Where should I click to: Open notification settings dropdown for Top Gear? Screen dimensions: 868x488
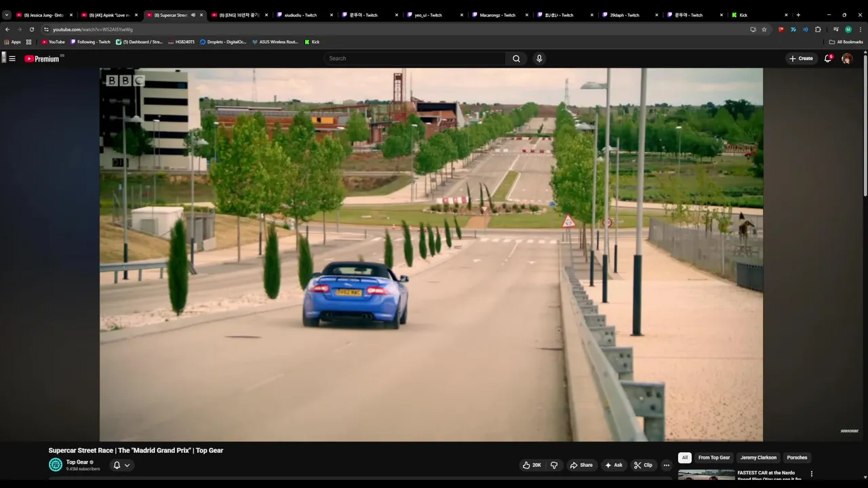121,465
